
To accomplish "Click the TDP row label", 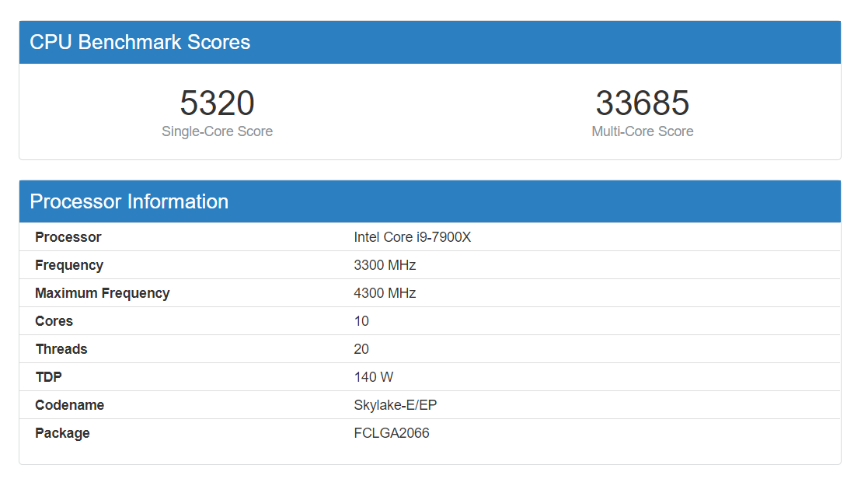I will click(x=49, y=377).
